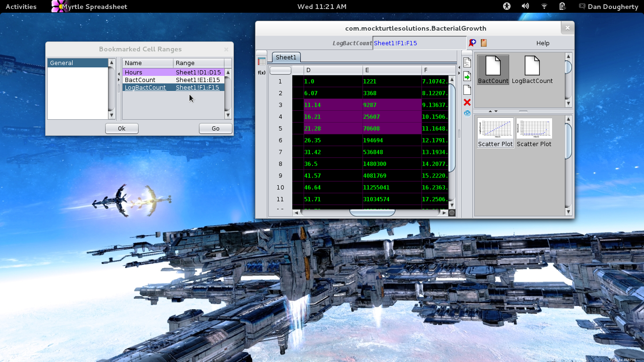Viewport: 644px width, 362px height.
Task: Select the LogBactCount document item
Action: pyautogui.click(x=532, y=70)
